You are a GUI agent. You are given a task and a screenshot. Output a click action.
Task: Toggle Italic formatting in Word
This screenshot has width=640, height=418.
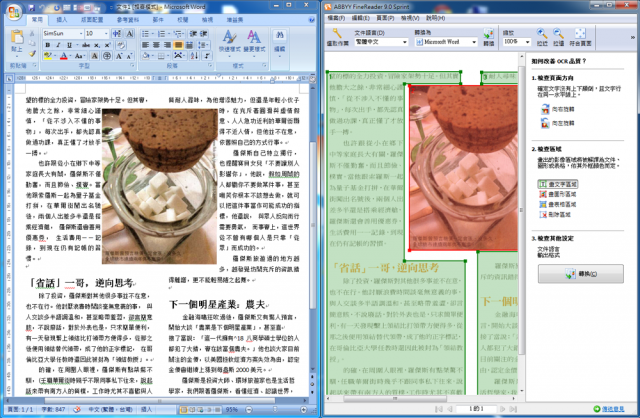(x=58, y=45)
